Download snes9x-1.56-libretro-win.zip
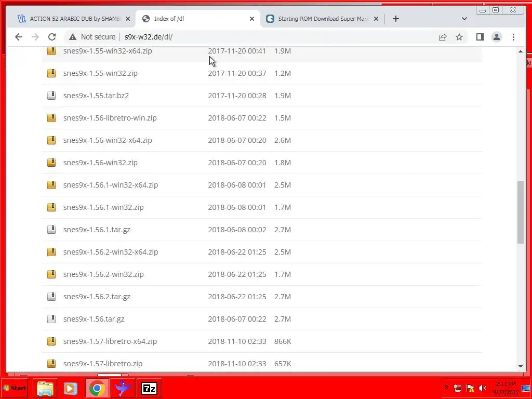532x399 pixels. [x=110, y=118]
